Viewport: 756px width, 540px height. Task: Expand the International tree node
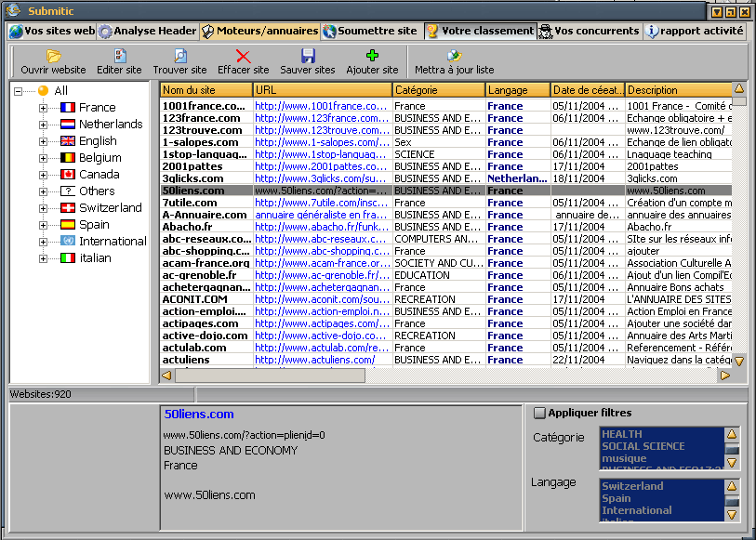pyautogui.click(x=43, y=242)
